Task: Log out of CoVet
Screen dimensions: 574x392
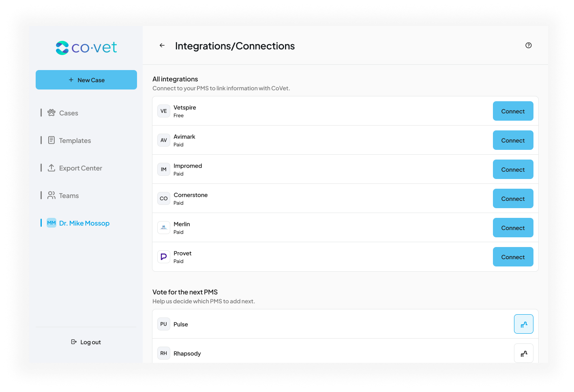Action: (x=86, y=342)
